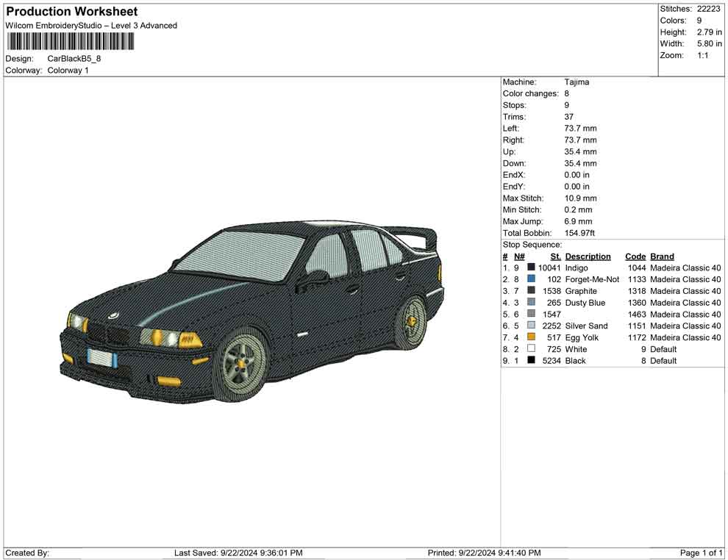The image size is (728, 560).
Task: Click the Page 1 of 1 footer text
Action: click(702, 553)
